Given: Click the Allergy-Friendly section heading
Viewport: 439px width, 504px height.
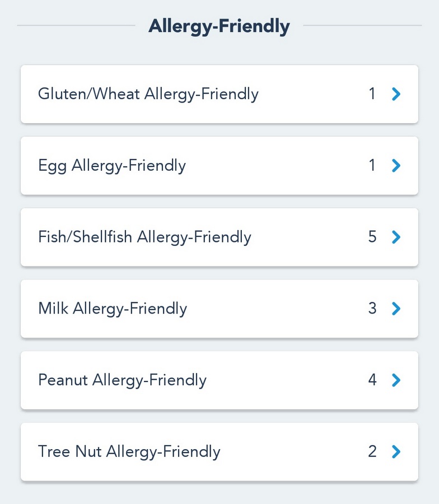Looking at the screenshot, I should [x=219, y=26].
